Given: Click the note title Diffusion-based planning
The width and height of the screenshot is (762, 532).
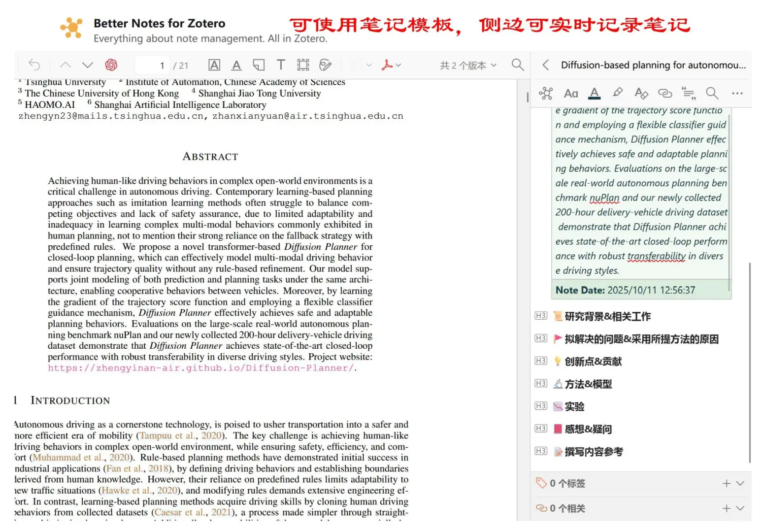Looking at the screenshot, I should [x=653, y=65].
